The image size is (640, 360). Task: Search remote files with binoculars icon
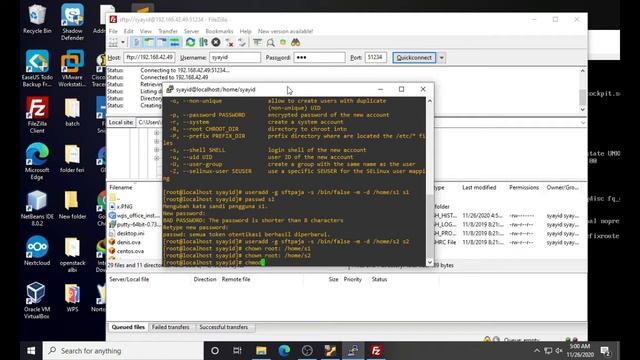point(296,42)
